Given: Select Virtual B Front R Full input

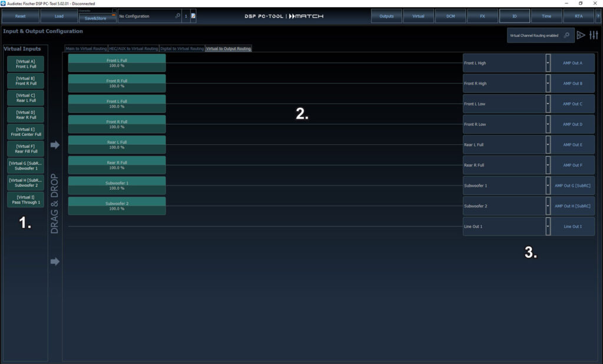Looking at the screenshot, I should (x=26, y=81).
